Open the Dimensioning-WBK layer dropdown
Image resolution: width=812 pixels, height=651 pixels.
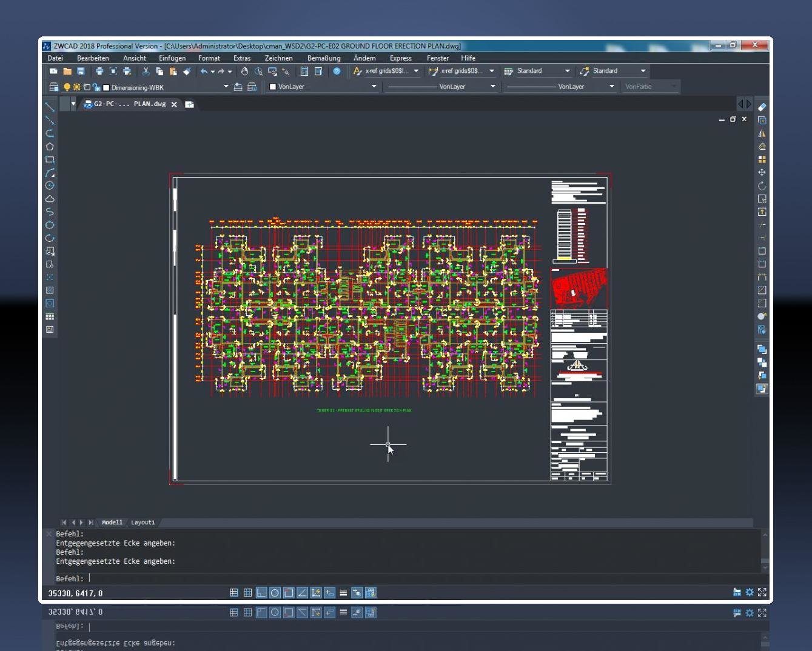[x=226, y=87]
